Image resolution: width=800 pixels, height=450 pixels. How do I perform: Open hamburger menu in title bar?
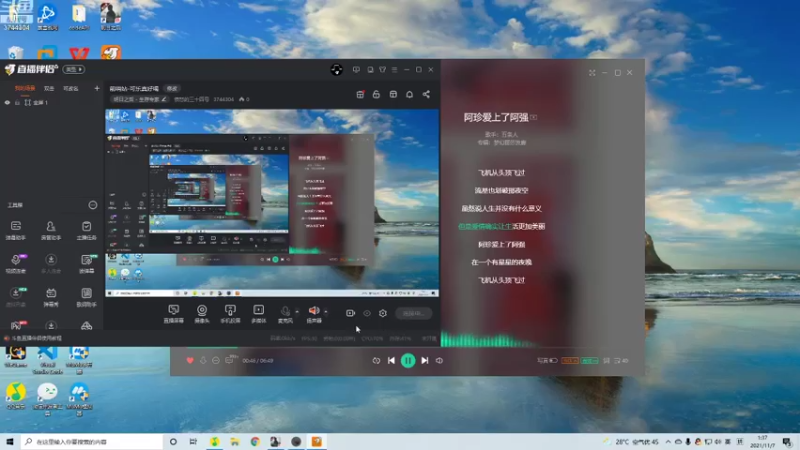394,69
